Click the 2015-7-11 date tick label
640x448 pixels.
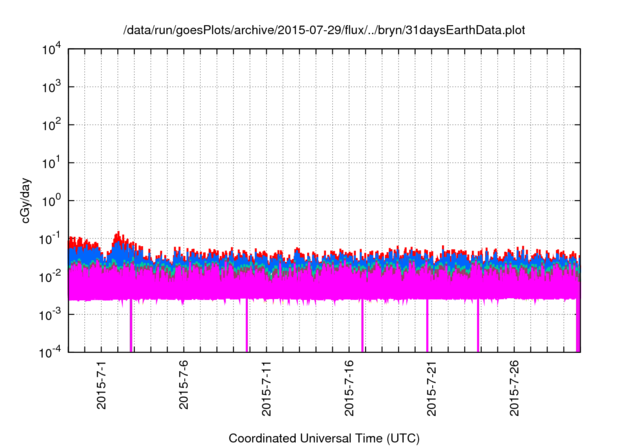point(266,388)
